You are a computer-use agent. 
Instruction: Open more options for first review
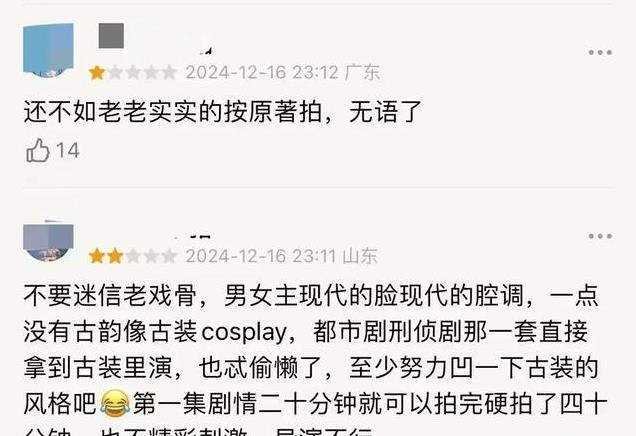tap(600, 52)
